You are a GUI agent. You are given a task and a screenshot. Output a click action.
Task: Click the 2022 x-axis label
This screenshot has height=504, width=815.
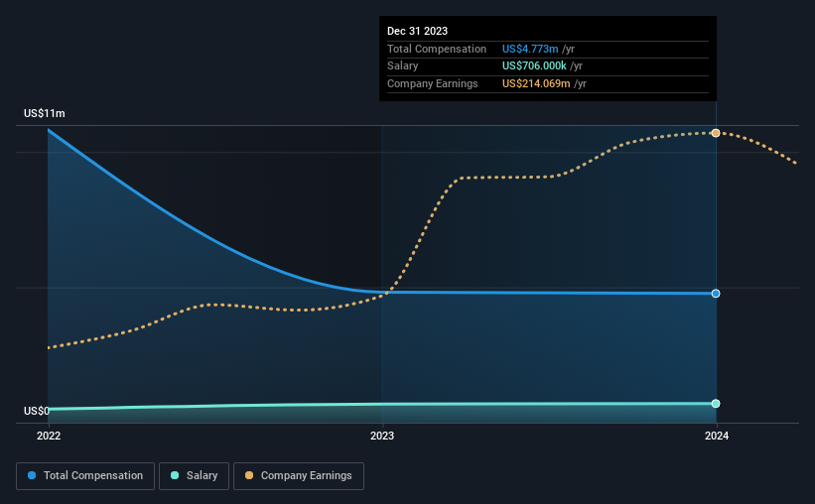[x=49, y=436]
